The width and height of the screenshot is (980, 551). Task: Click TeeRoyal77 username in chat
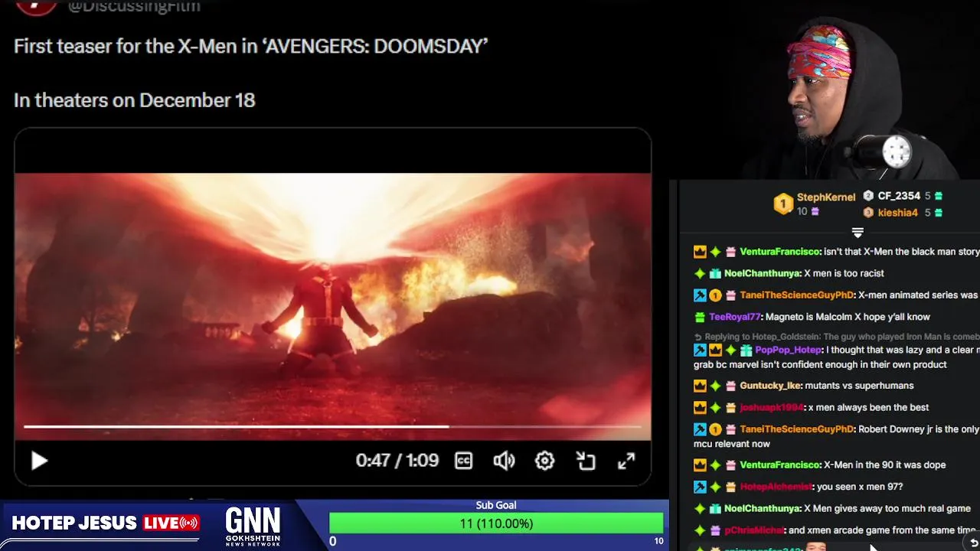735,317
